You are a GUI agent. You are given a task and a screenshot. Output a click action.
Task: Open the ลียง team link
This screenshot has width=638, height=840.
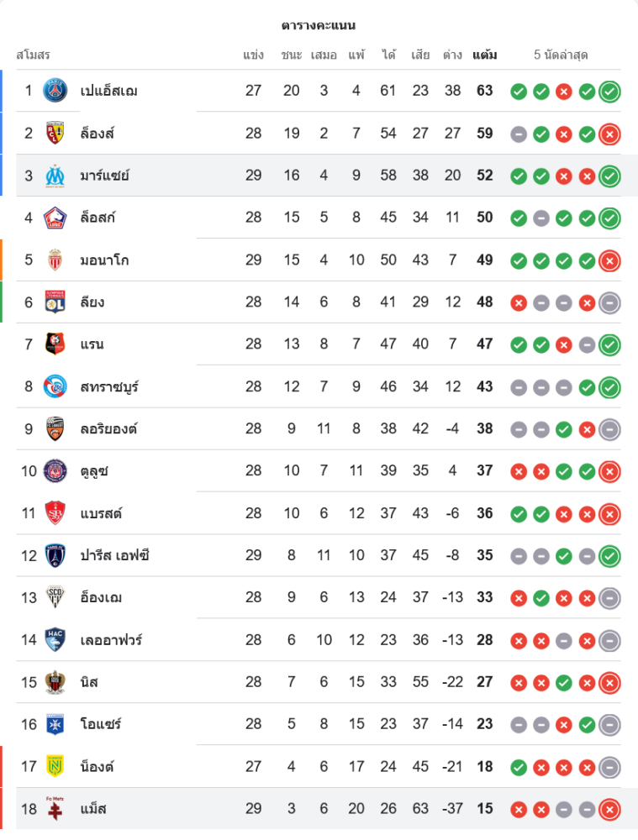pos(92,302)
